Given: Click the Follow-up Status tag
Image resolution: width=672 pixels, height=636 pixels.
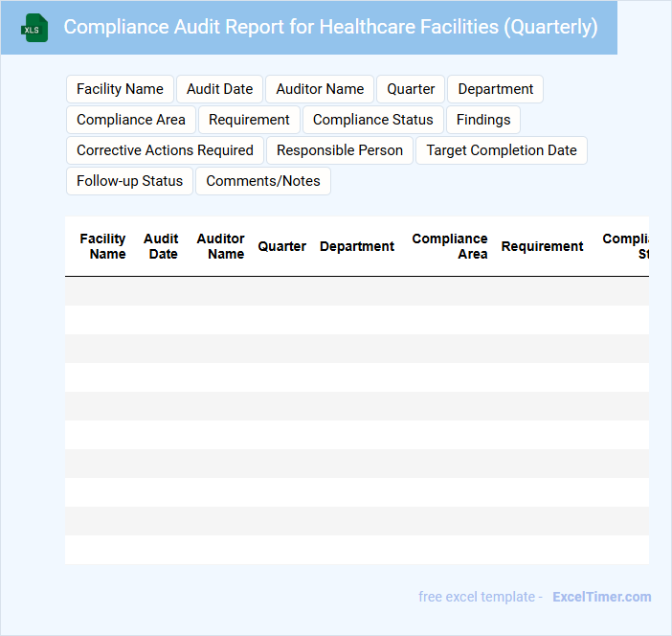Looking at the screenshot, I should point(129,181).
